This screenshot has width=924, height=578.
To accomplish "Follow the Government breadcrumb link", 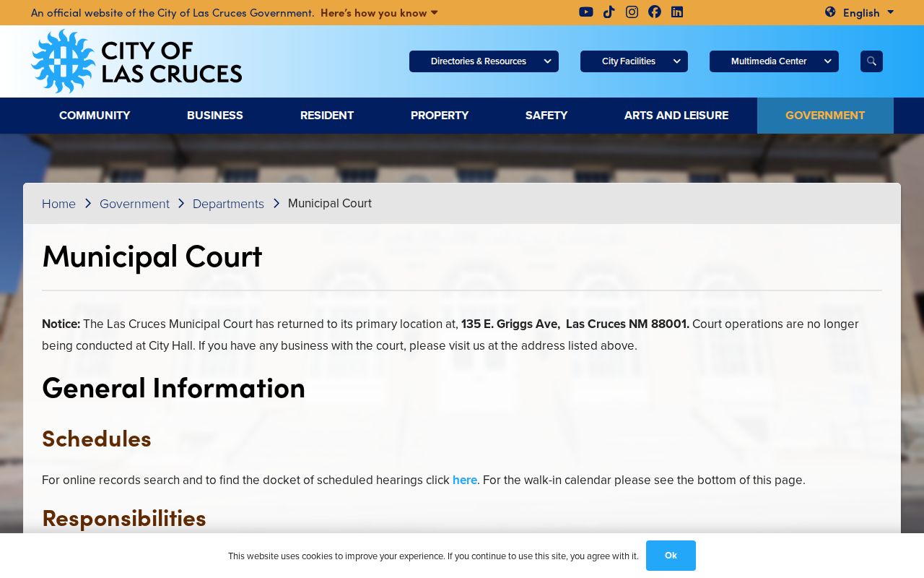I will (x=134, y=204).
